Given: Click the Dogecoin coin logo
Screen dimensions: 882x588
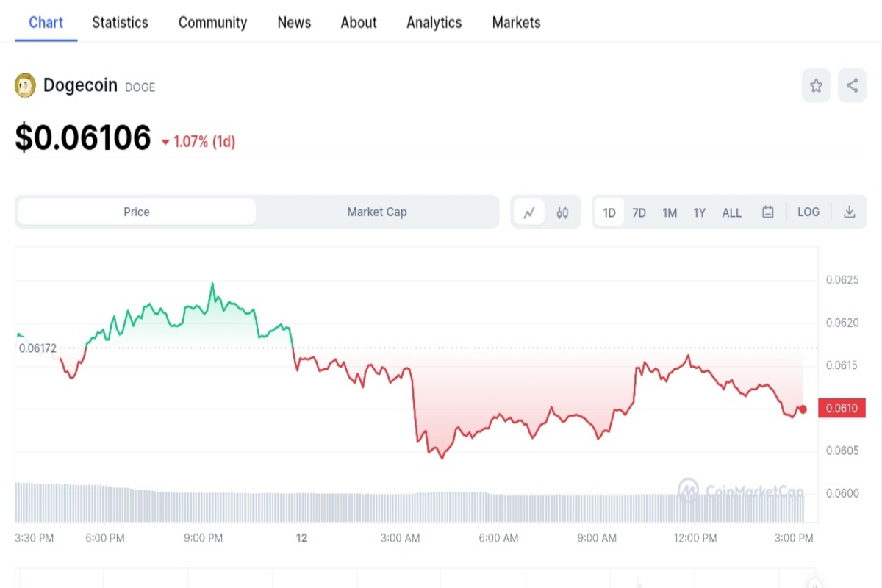Looking at the screenshot, I should click(25, 85).
